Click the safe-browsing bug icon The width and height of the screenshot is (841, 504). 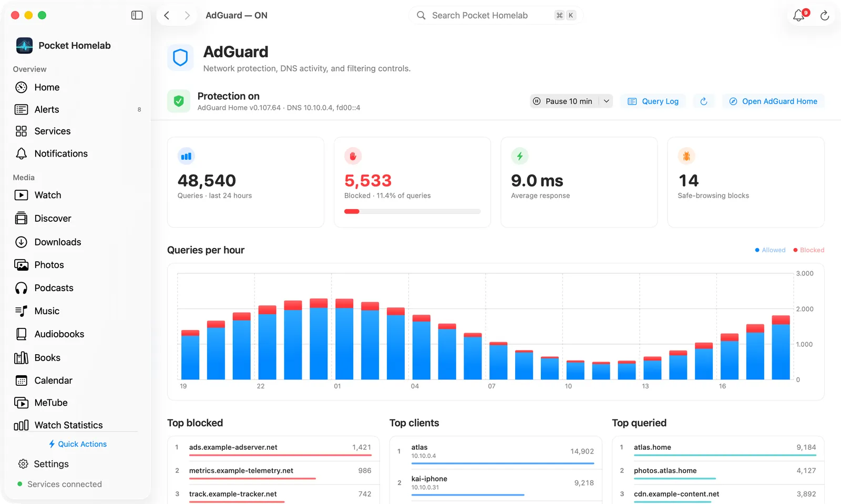point(686,156)
